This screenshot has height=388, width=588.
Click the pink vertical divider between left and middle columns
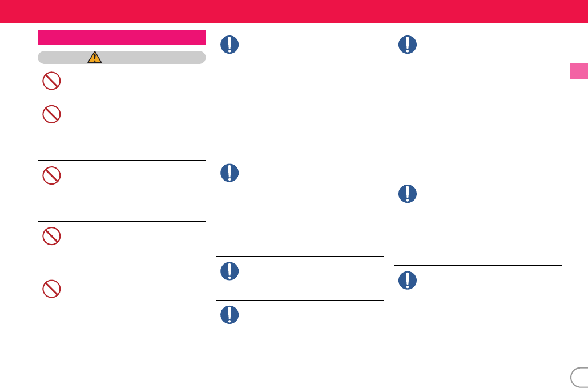tap(211, 208)
